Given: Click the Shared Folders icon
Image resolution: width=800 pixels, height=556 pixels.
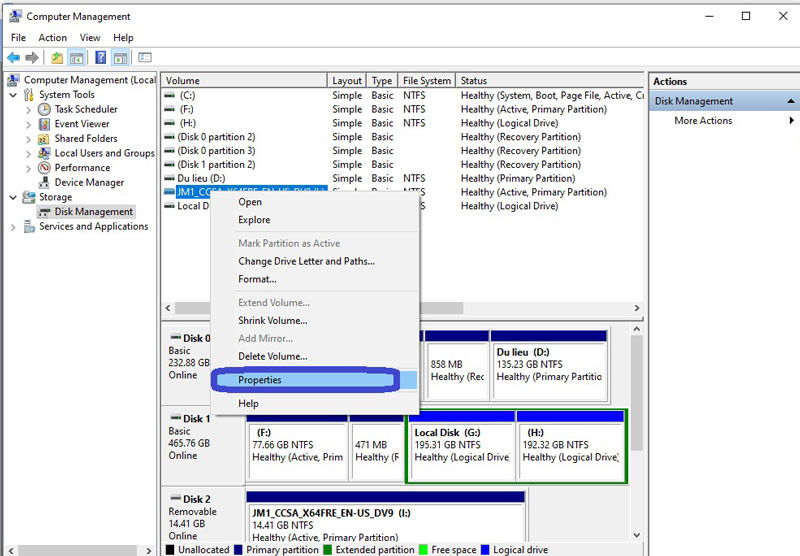Looking at the screenshot, I should pos(44,139).
